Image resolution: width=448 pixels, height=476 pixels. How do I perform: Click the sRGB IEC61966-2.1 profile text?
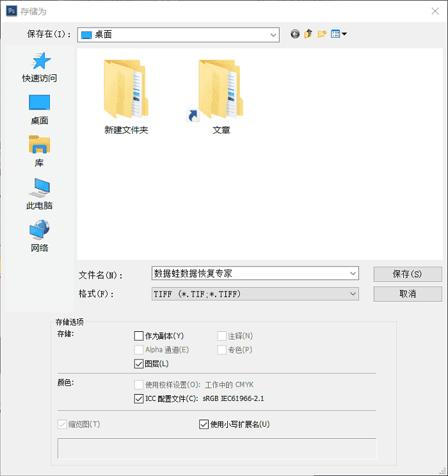point(233,398)
